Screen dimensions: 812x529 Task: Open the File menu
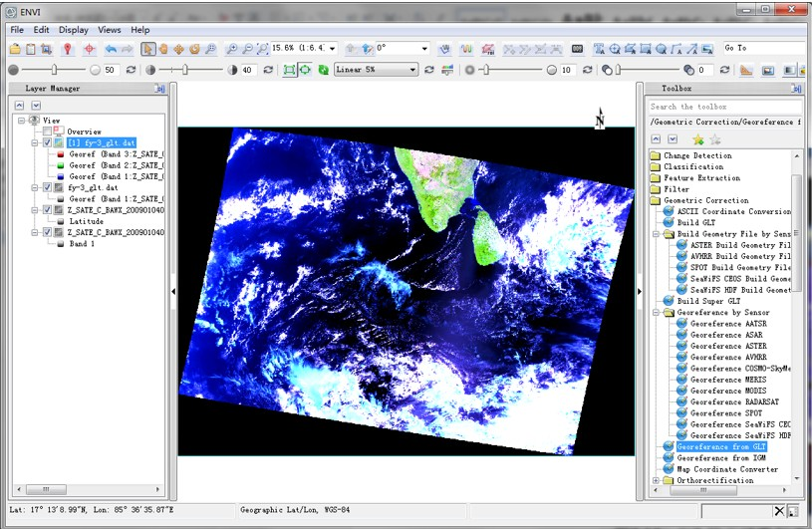pyautogui.click(x=17, y=30)
